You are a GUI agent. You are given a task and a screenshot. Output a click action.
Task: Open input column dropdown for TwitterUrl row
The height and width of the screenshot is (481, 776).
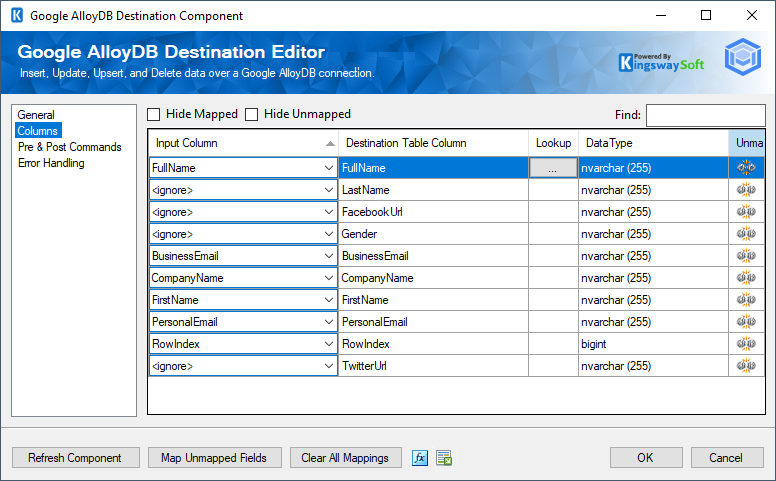pos(329,366)
